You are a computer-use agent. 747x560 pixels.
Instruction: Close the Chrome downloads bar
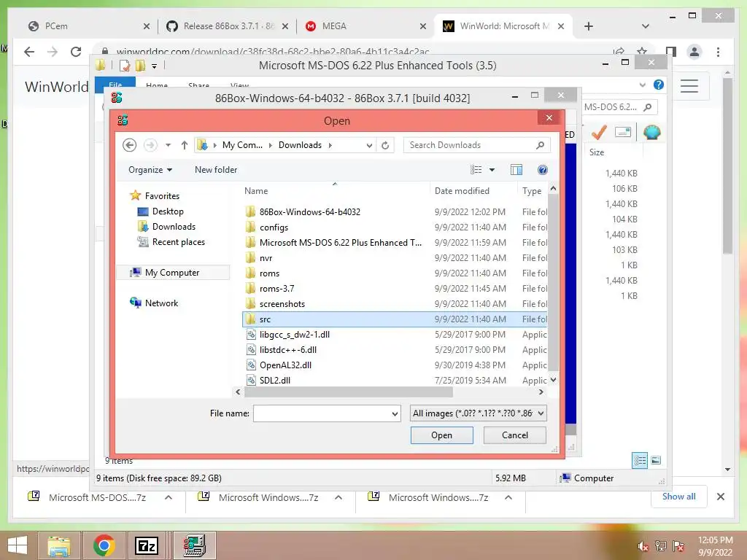click(720, 497)
